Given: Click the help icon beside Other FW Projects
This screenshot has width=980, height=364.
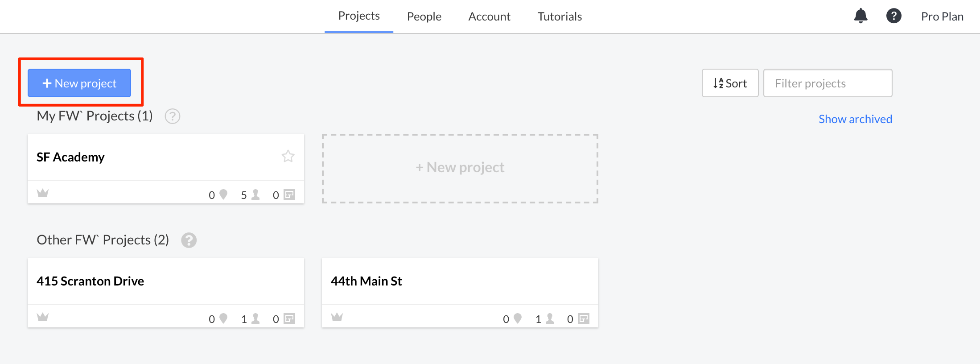Looking at the screenshot, I should tap(189, 240).
